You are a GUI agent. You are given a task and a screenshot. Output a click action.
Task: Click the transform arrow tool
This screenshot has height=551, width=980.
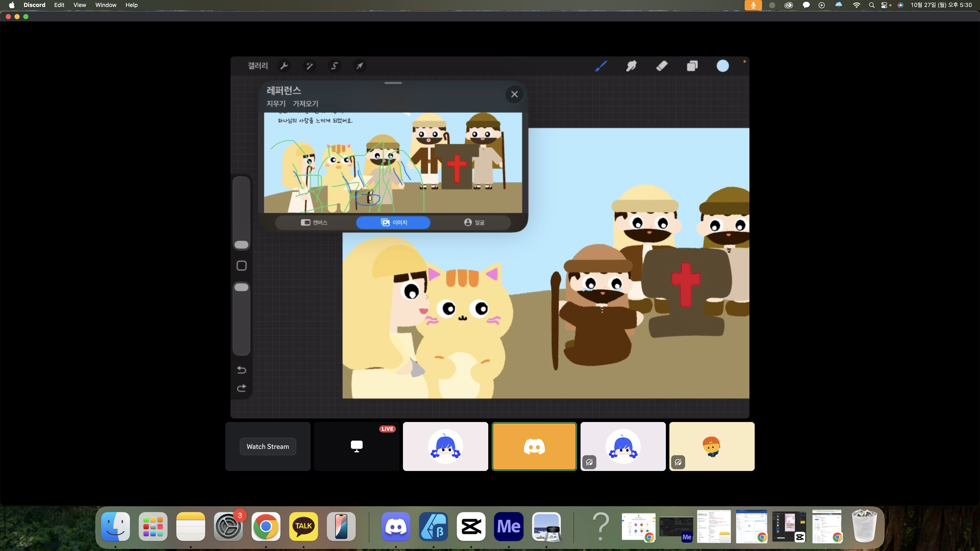[x=359, y=66]
